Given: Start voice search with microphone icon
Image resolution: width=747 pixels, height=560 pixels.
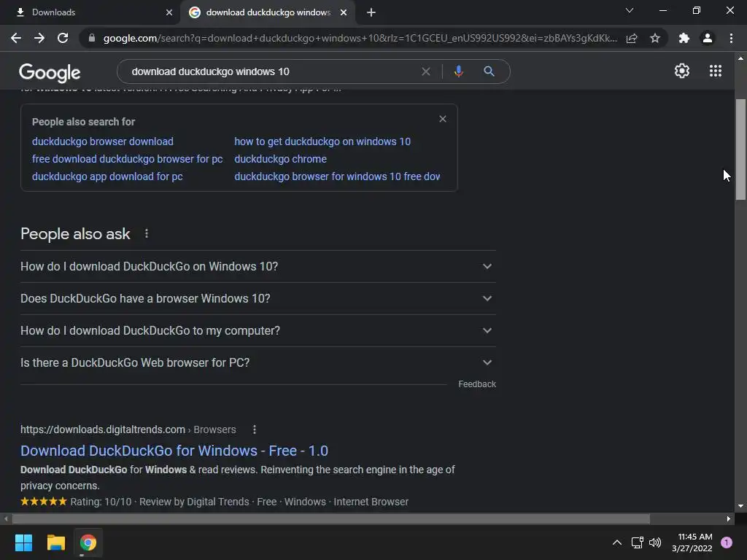Looking at the screenshot, I should pyautogui.click(x=458, y=71).
